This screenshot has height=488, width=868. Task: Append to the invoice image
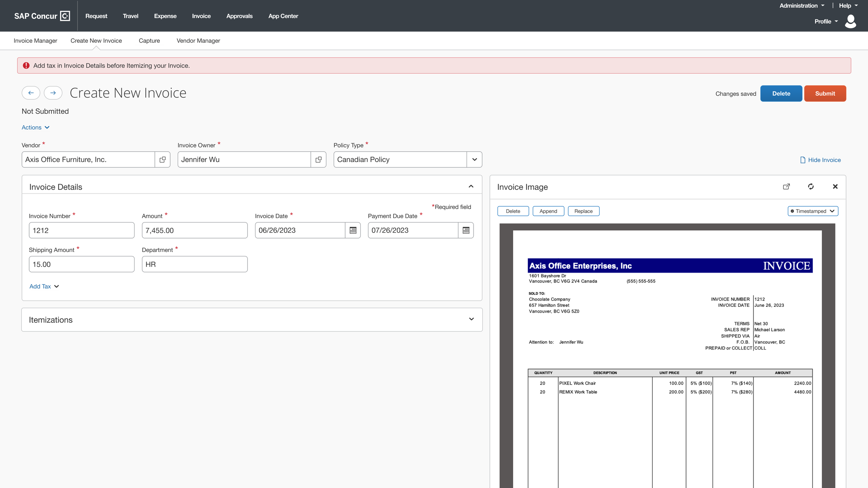click(548, 211)
